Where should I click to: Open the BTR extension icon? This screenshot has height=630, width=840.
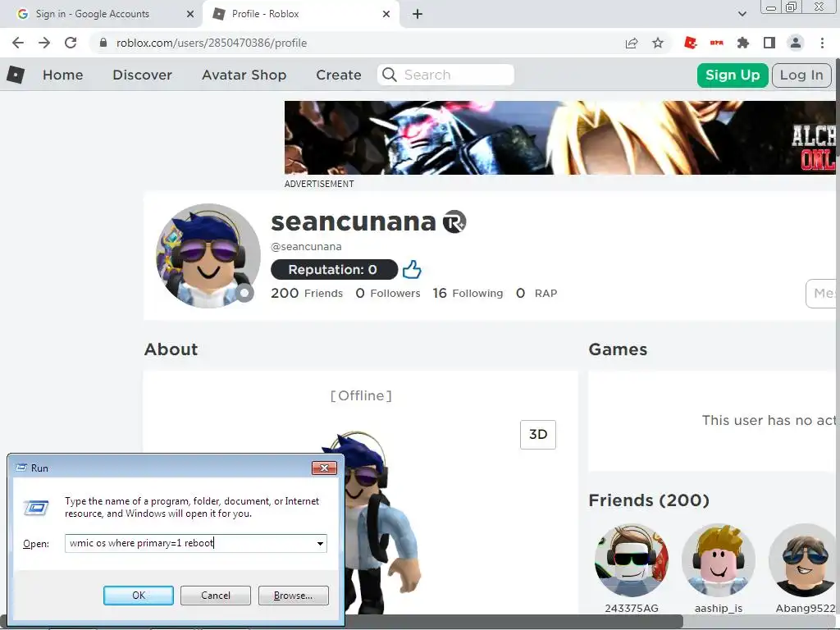(717, 43)
